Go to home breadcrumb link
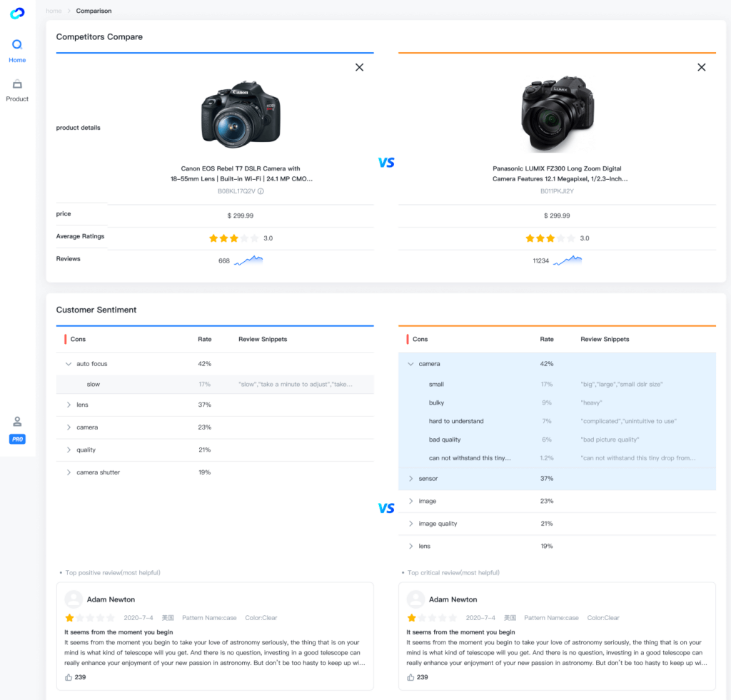This screenshot has height=700, width=731. tap(54, 11)
